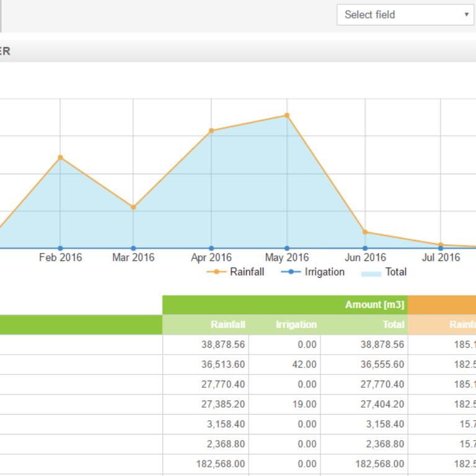Click the Rainfall peak point at May 2016

[287, 115]
